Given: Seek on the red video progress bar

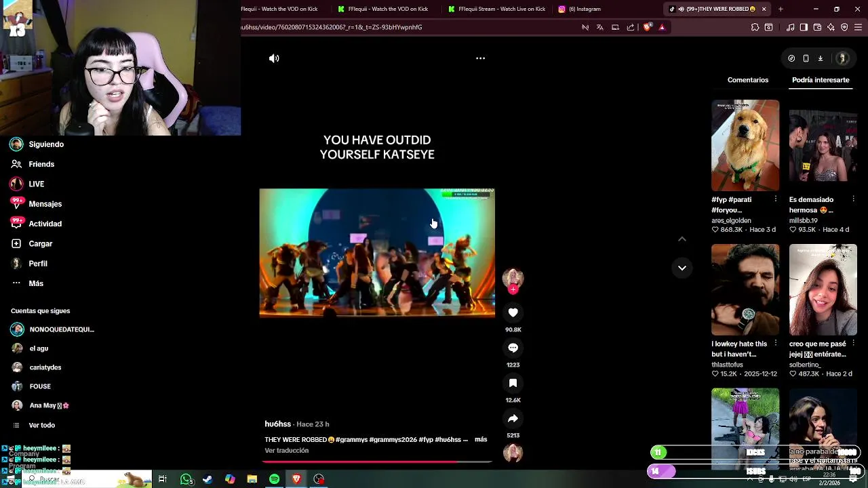Looking at the screenshot, I should pos(377,462).
